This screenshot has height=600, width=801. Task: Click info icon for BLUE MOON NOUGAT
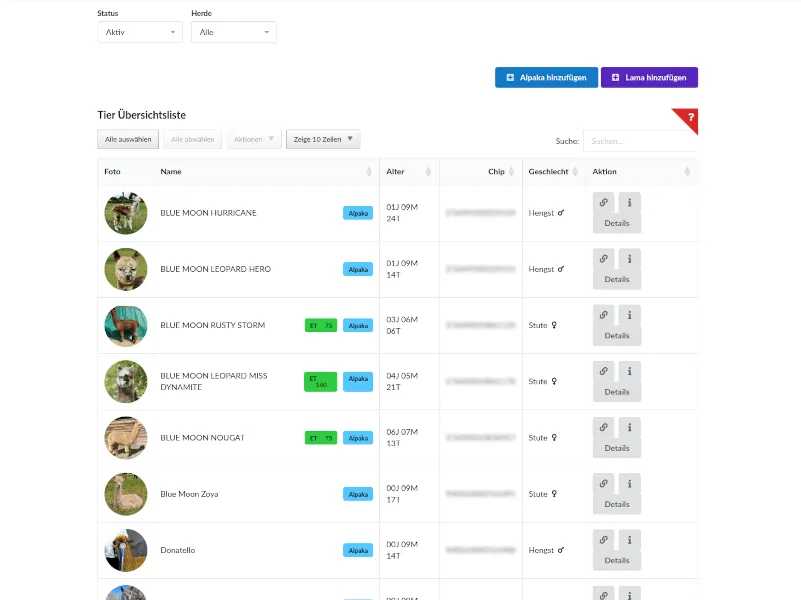[x=629, y=427]
